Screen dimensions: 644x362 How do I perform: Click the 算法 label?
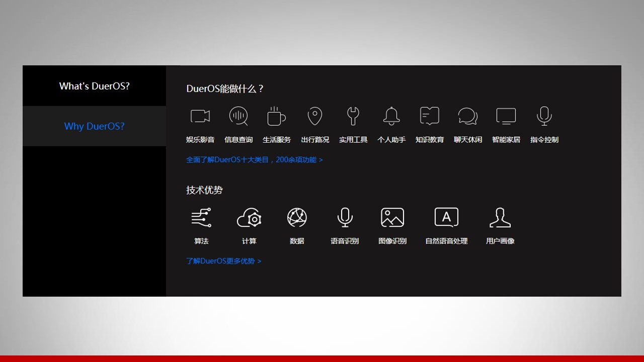click(201, 241)
